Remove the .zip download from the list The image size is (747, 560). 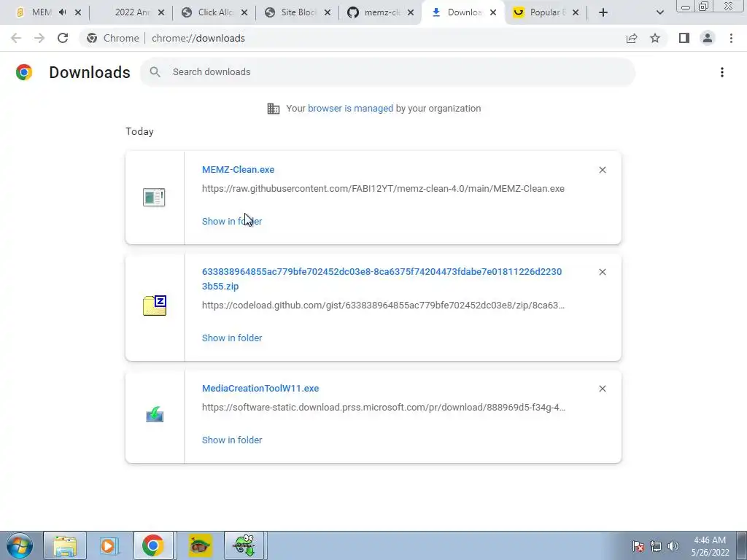click(x=603, y=272)
